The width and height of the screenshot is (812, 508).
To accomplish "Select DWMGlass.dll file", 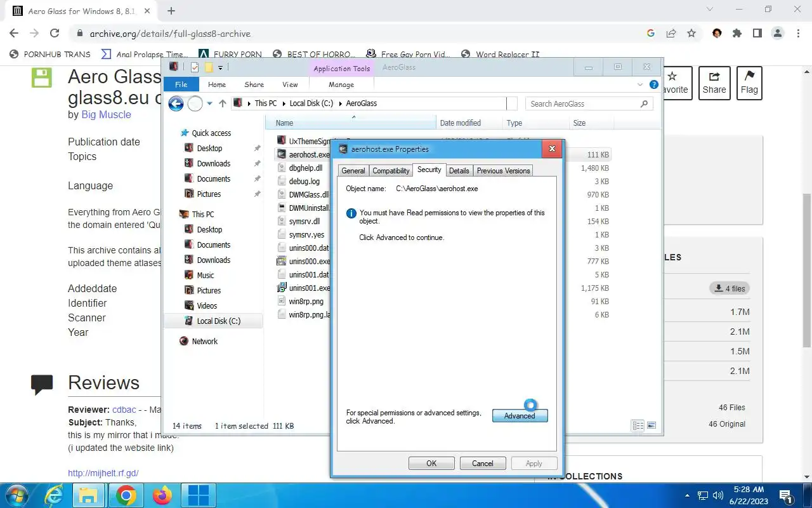I will point(308,194).
